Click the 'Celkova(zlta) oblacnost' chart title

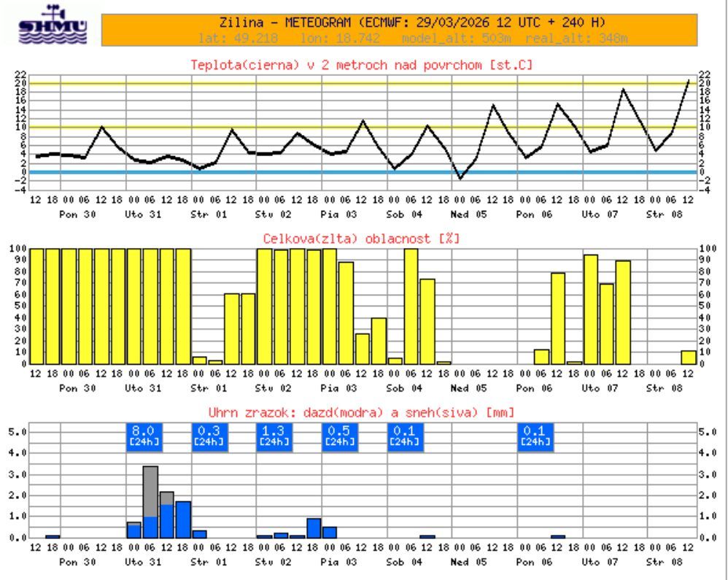361,239
